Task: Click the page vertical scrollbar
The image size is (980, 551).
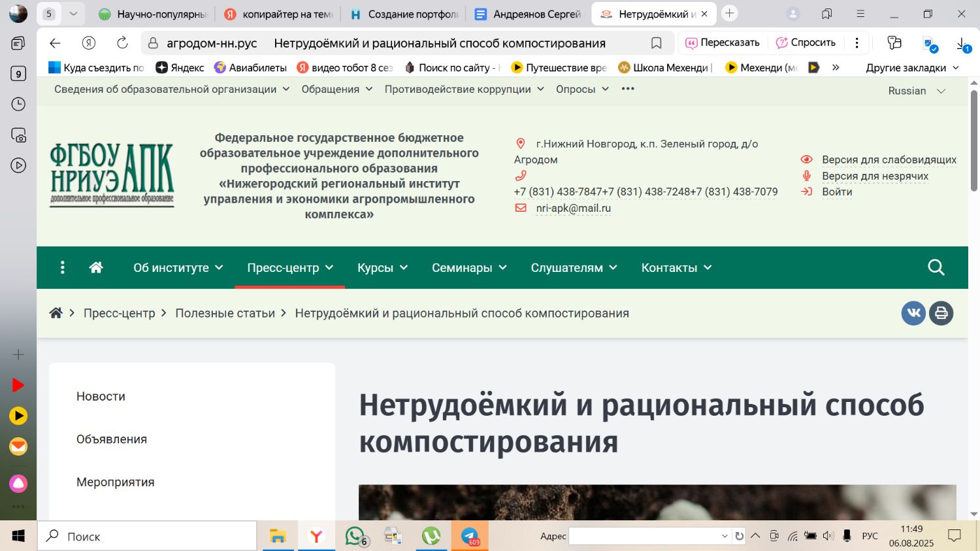Action: tap(973, 131)
